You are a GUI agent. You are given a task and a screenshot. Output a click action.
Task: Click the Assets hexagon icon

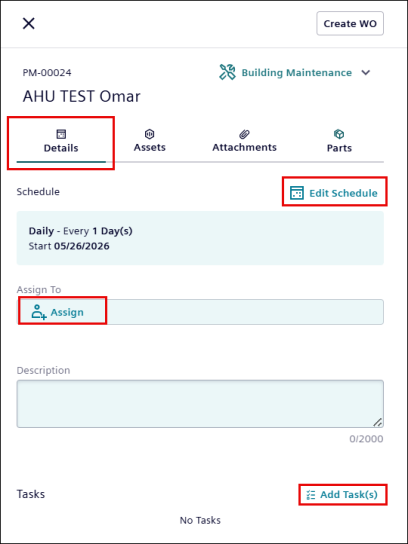tap(150, 134)
